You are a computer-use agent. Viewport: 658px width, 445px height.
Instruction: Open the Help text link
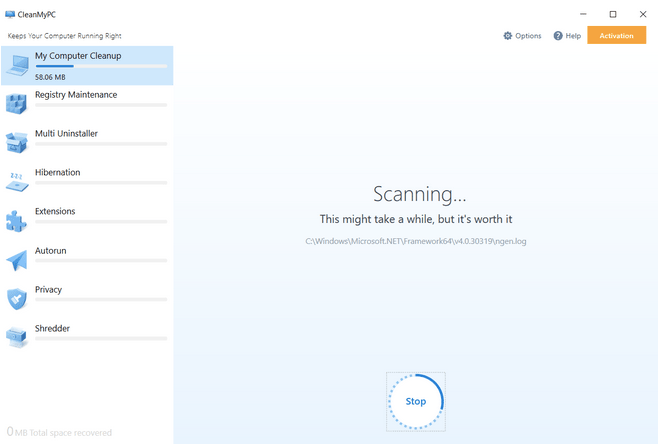tap(573, 36)
